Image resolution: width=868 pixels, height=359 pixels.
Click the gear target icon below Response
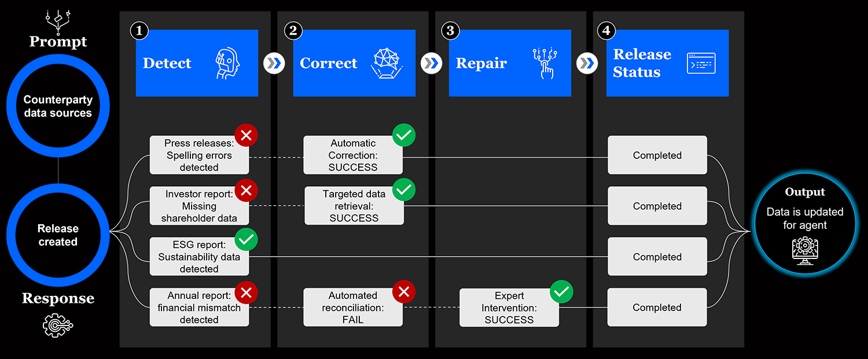[x=58, y=325]
